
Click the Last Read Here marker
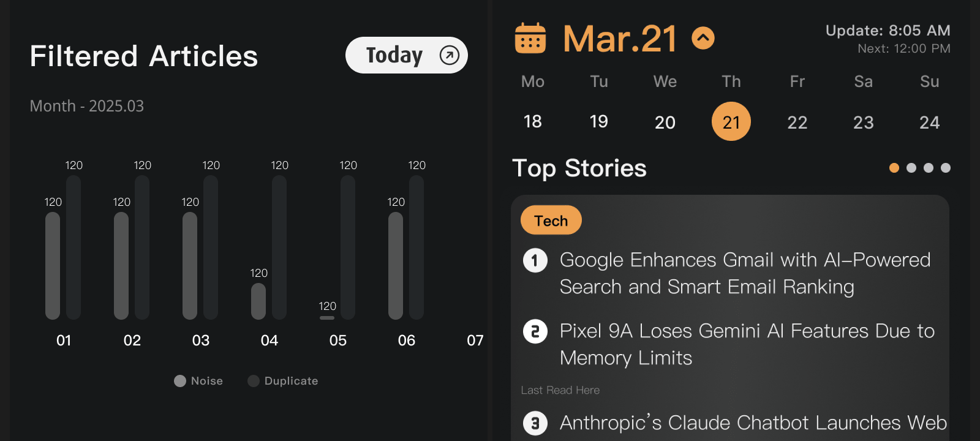pos(560,390)
